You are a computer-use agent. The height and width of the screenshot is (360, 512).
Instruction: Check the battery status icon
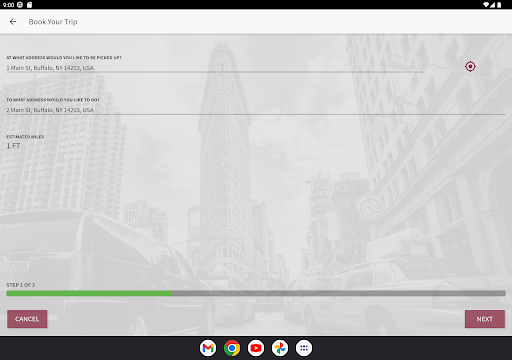499,5
